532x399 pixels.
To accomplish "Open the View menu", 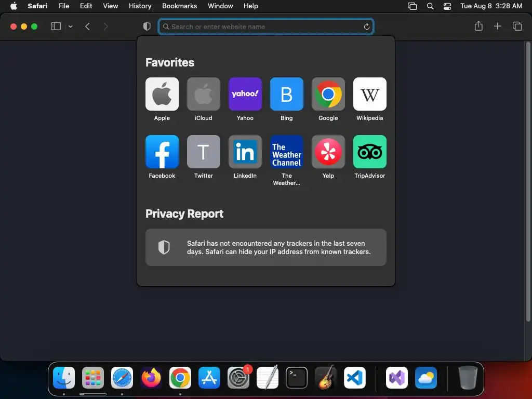I will [111, 6].
